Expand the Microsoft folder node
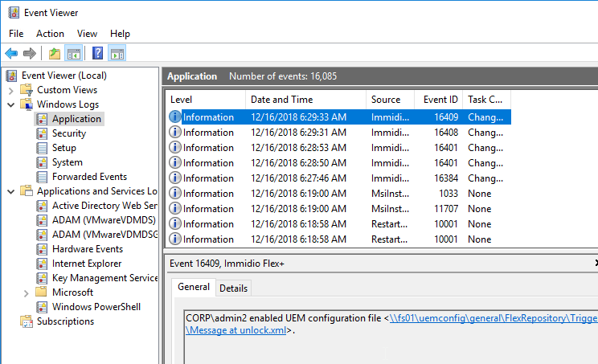598x364 pixels. (x=26, y=293)
